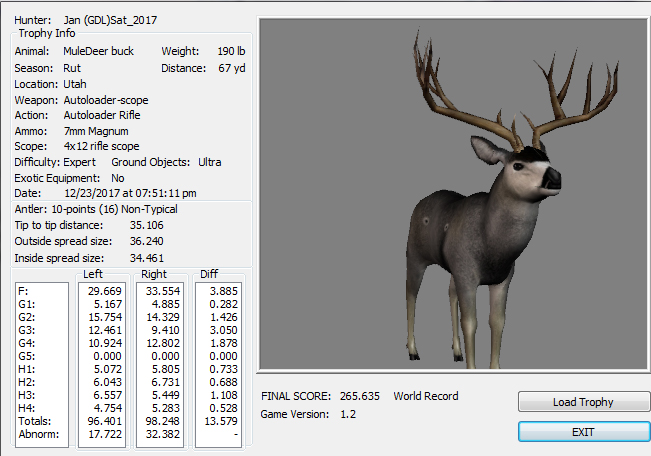Click the World Record label
This screenshot has height=456, width=651.
pos(427,396)
